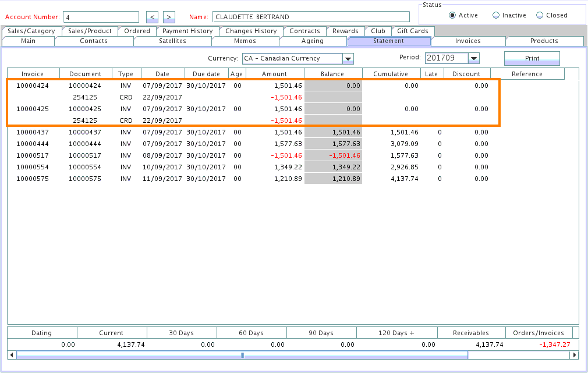Click the horizontal scrollbar right arrow
The image size is (588, 373).
click(575, 355)
